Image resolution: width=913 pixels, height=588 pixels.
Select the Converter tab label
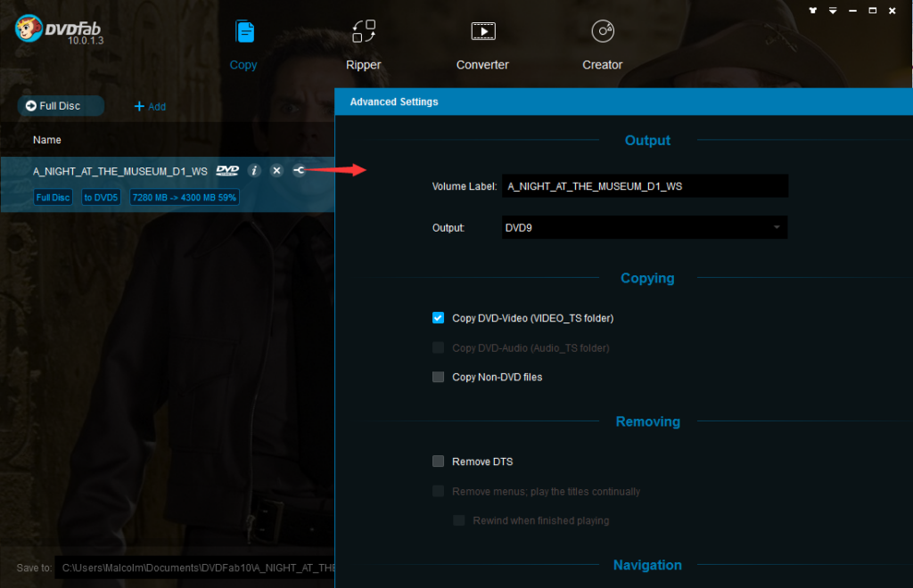pyautogui.click(x=482, y=64)
